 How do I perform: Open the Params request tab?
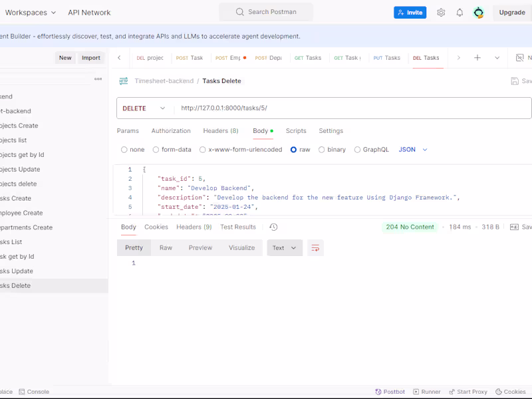[128, 131]
